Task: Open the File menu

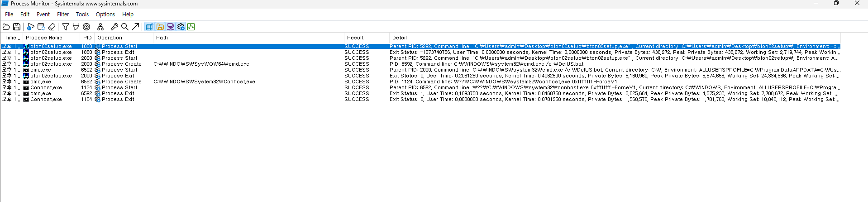Action: click(9, 14)
